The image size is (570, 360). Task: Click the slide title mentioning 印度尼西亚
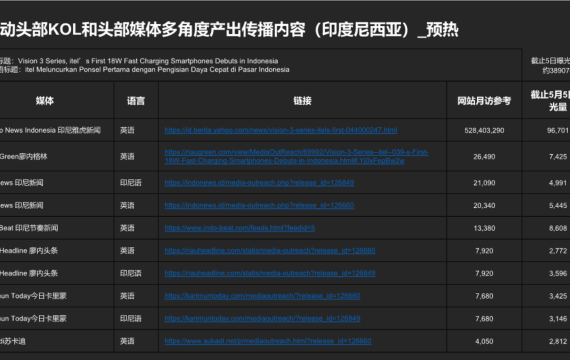click(x=229, y=30)
